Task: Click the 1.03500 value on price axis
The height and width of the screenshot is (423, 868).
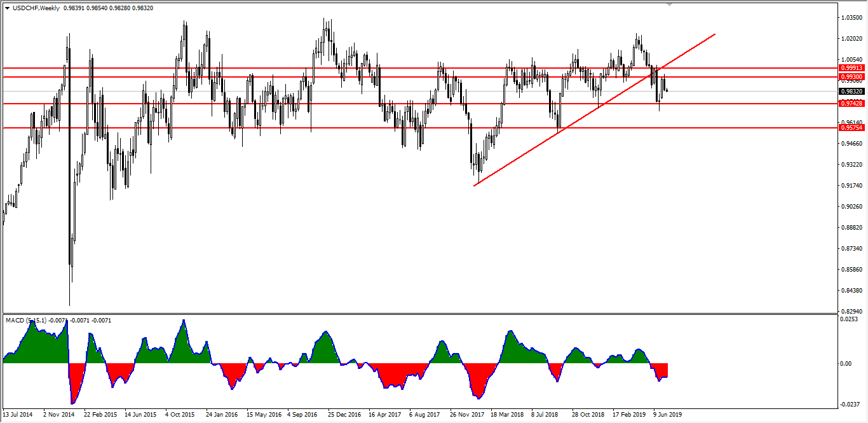Action: 851,18
